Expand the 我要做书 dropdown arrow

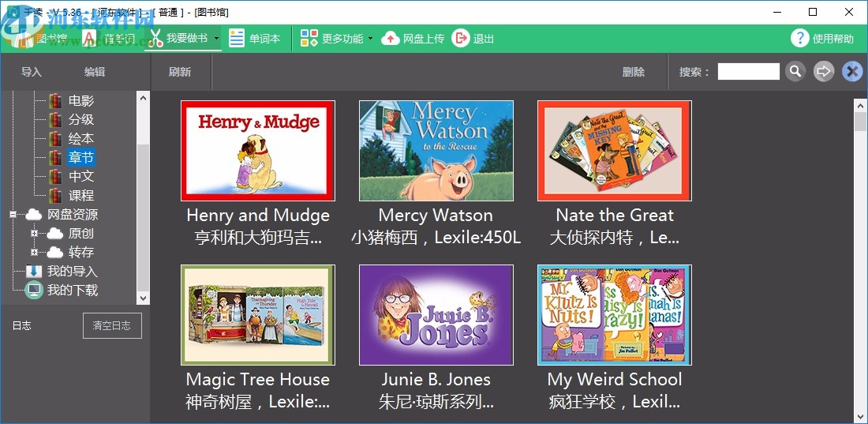pos(216,38)
